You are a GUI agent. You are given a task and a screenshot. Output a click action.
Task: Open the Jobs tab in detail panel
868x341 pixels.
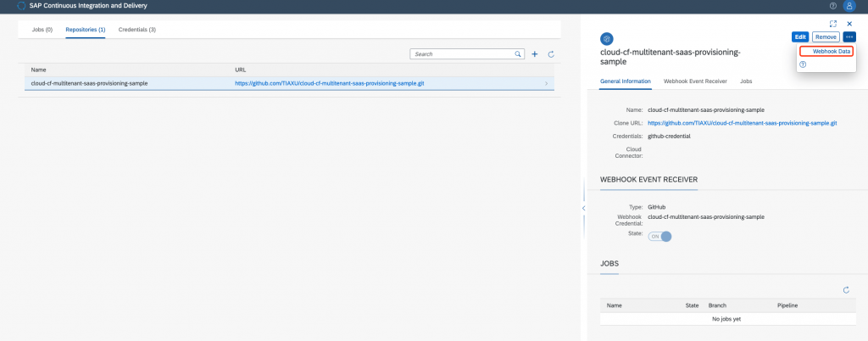point(746,81)
